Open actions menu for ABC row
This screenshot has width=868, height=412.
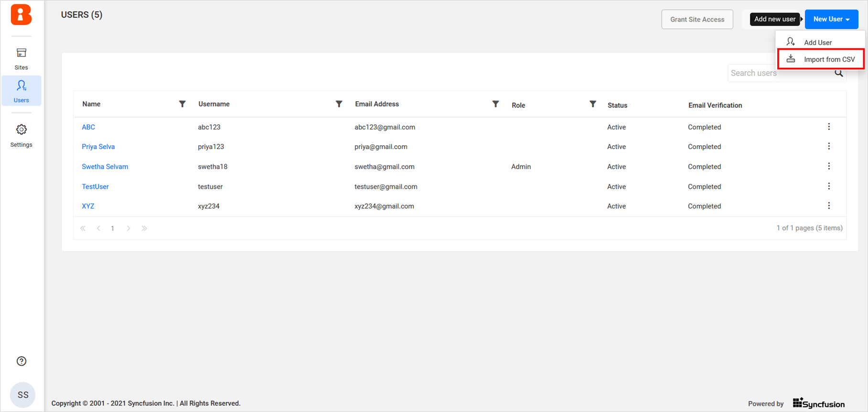point(829,127)
